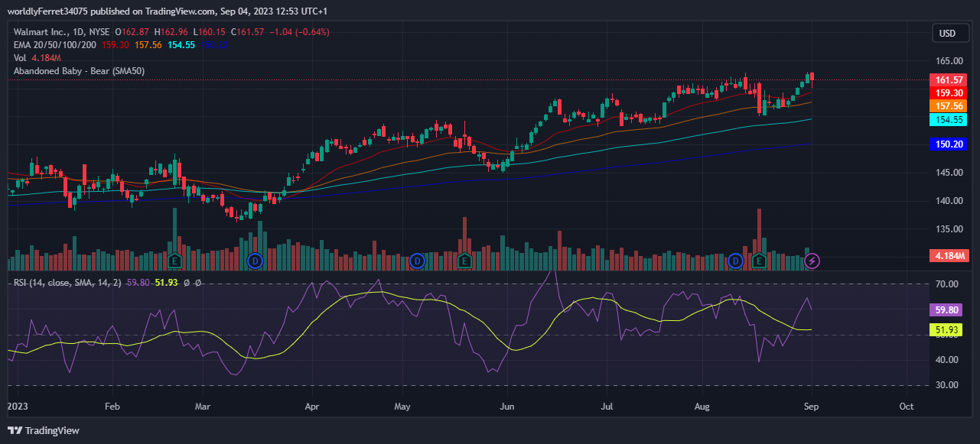This screenshot has width=980, height=444.
Task: Click the blue 150.20 axis label
Action: (x=949, y=144)
